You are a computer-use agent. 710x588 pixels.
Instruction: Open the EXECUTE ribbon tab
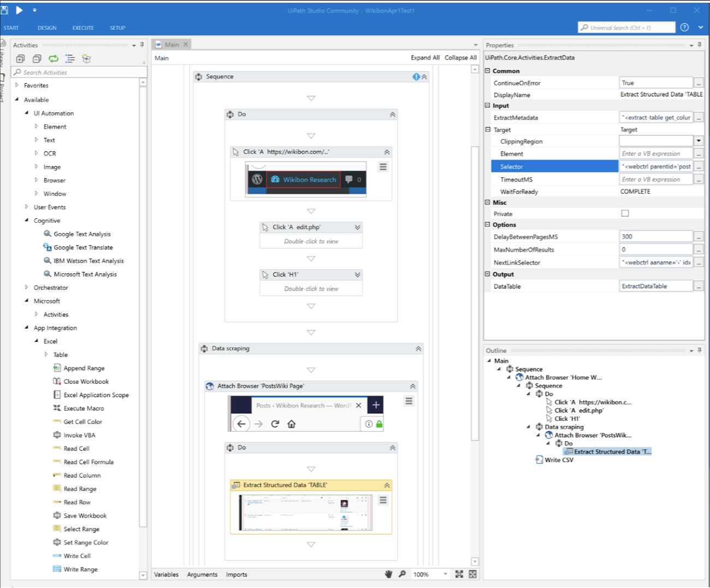click(x=83, y=28)
